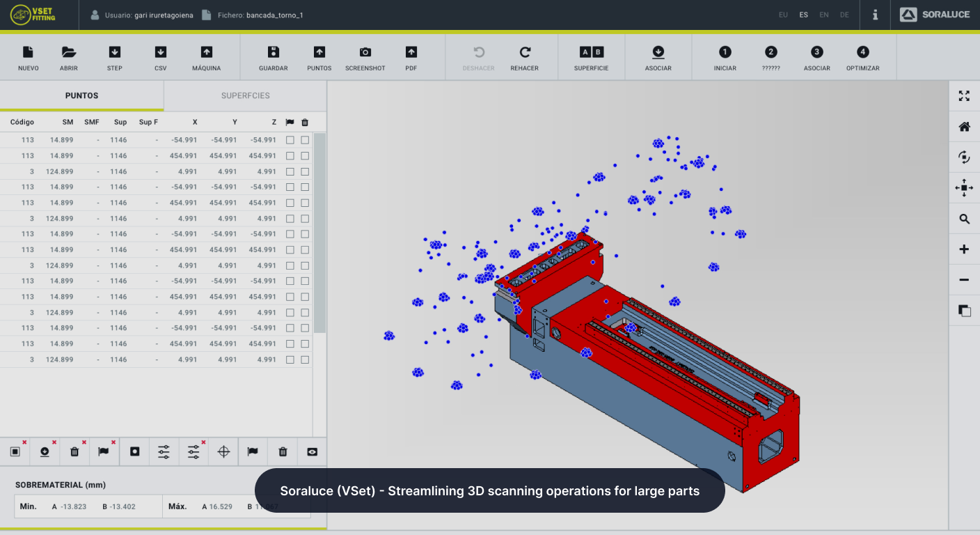Viewport: 980px width, 535px height.
Task: Reset 3D view with home icon
Action: pyautogui.click(x=964, y=127)
